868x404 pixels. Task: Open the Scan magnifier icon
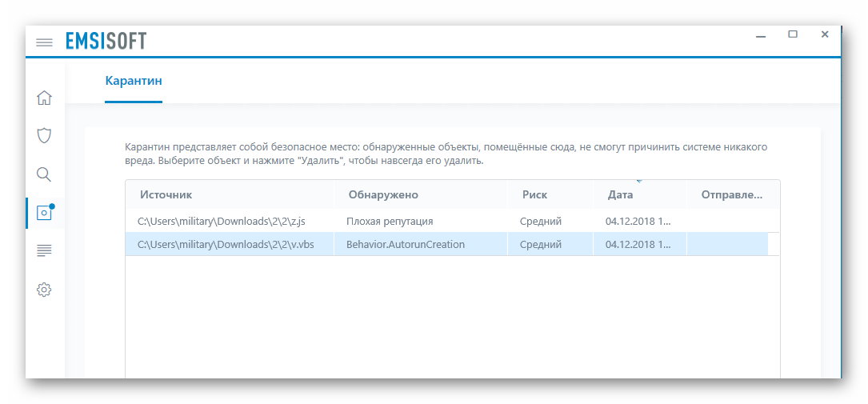44,175
